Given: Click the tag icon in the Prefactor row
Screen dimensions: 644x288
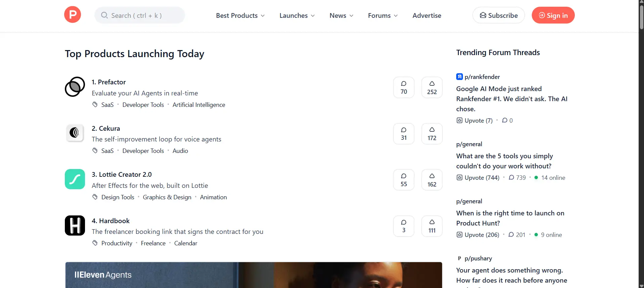Looking at the screenshot, I should click(95, 105).
